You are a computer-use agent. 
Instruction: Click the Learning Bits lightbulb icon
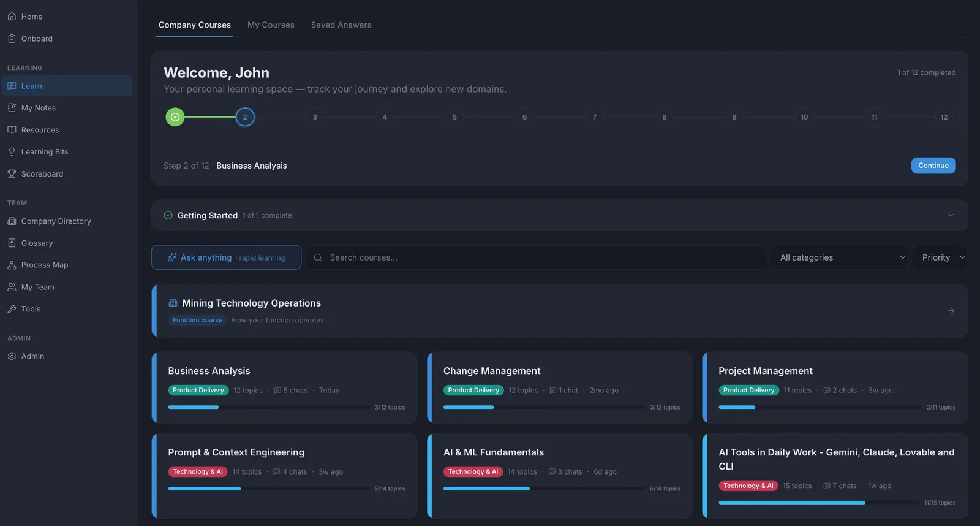pyautogui.click(x=12, y=152)
